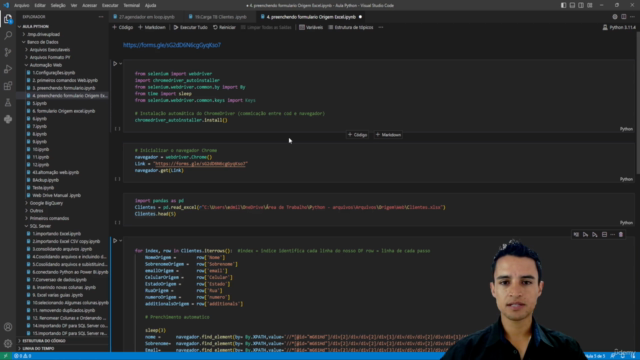Open the Arquivo menu
Screen dimensions: 640x360
22,5
